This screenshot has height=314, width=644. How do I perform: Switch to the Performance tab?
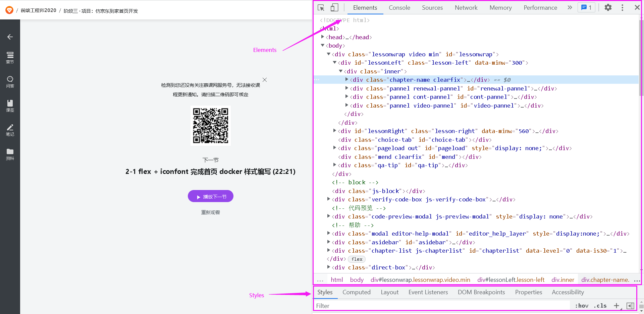540,7
